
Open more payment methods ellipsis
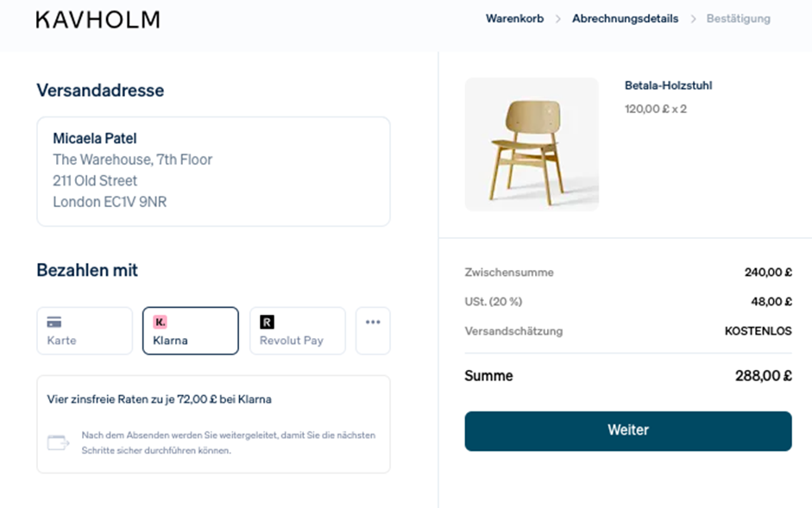pos(373,323)
